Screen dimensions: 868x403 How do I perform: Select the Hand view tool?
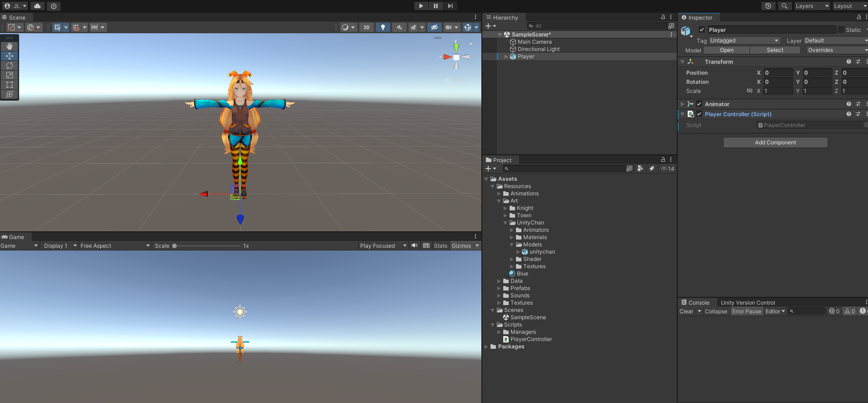pyautogui.click(x=10, y=46)
